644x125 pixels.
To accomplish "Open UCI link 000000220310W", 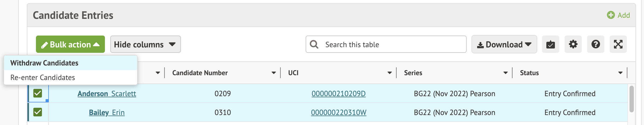I will pyautogui.click(x=338, y=112).
